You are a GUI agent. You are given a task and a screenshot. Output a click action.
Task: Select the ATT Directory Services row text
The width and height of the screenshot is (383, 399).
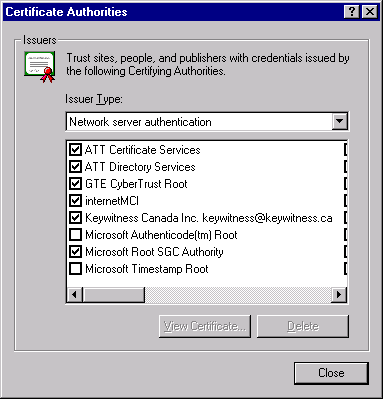click(x=140, y=167)
